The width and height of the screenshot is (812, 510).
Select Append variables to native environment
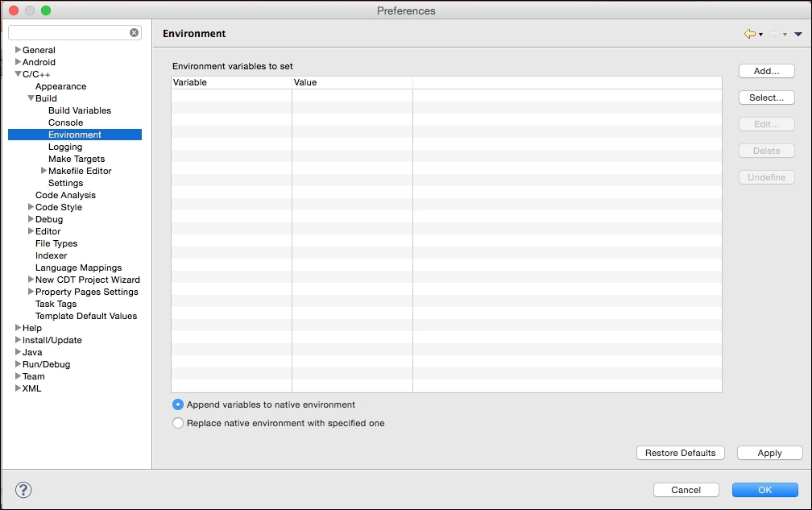coord(178,404)
